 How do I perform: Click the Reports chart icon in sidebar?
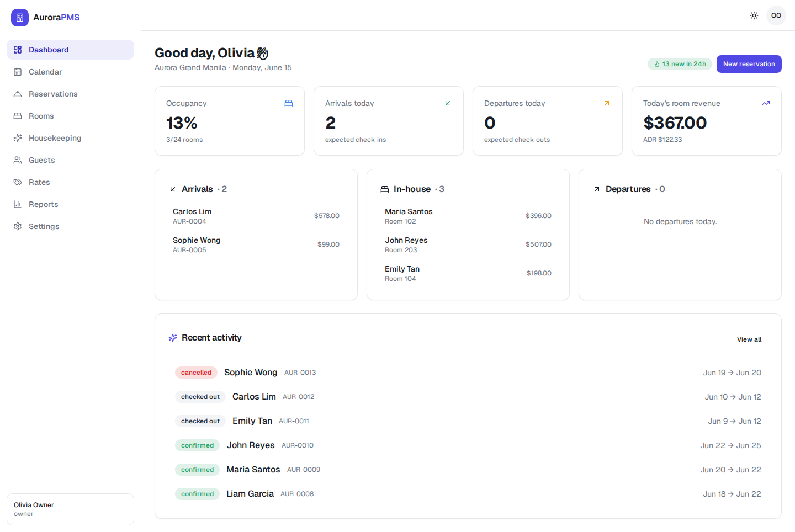click(x=18, y=204)
